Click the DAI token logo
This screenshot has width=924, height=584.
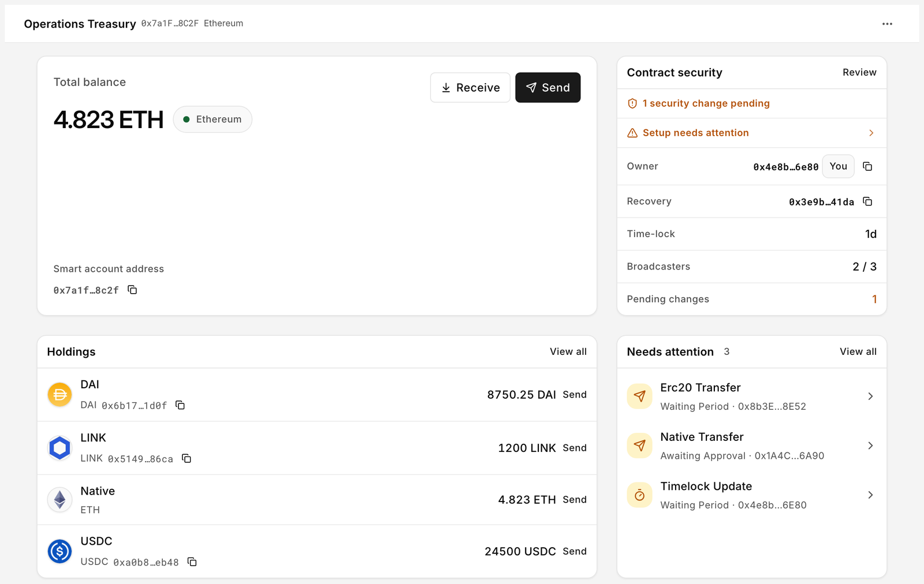(x=59, y=395)
